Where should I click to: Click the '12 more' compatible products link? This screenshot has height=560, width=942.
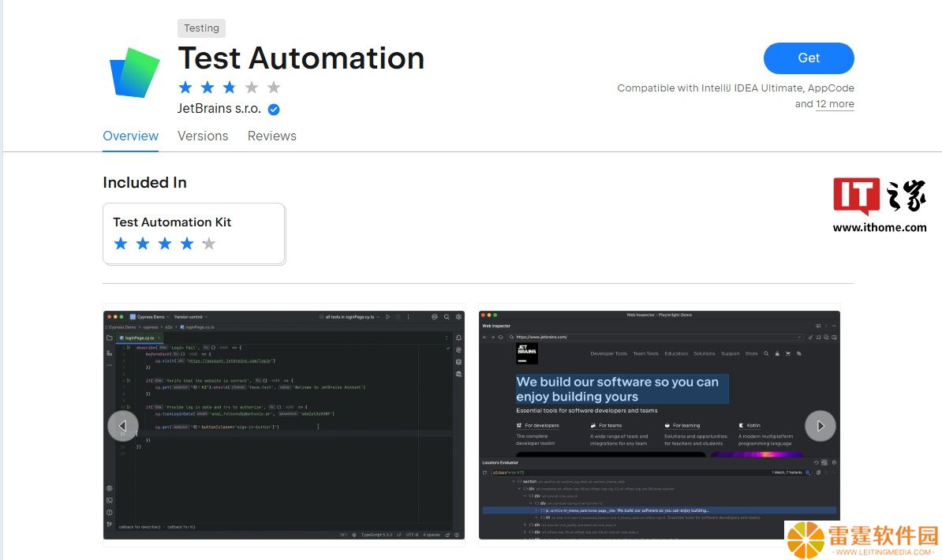(835, 104)
